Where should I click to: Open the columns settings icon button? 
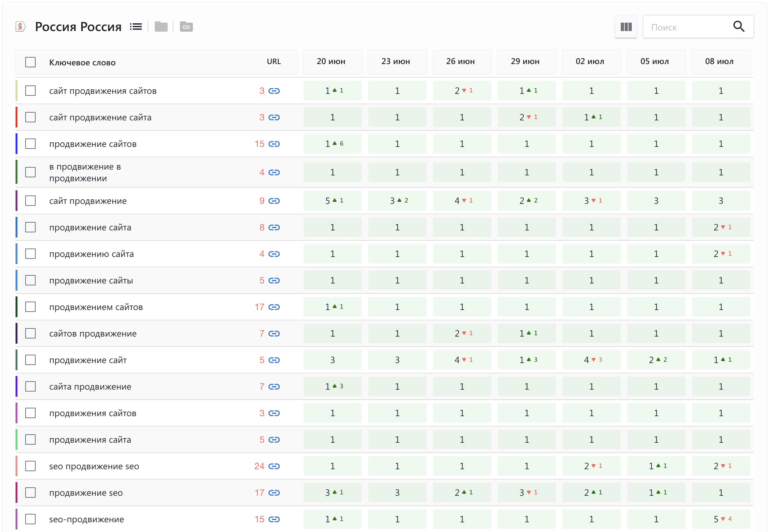point(626,27)
